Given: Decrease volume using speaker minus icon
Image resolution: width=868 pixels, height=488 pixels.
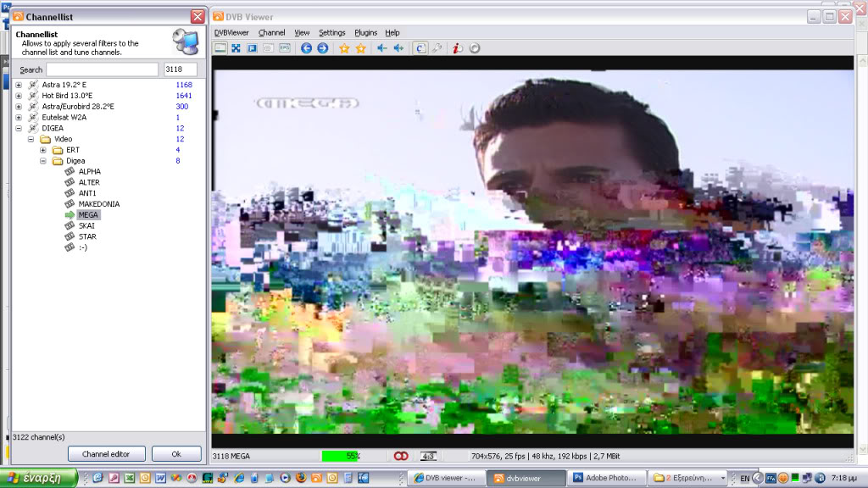Looking at the screenshot, I should [x=382, y=48].
